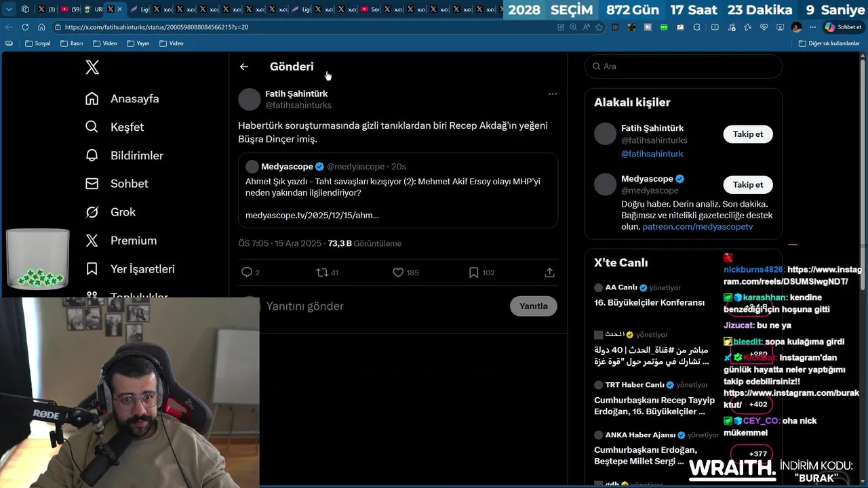Open the patreon.com/medyascopetv link

698,227
